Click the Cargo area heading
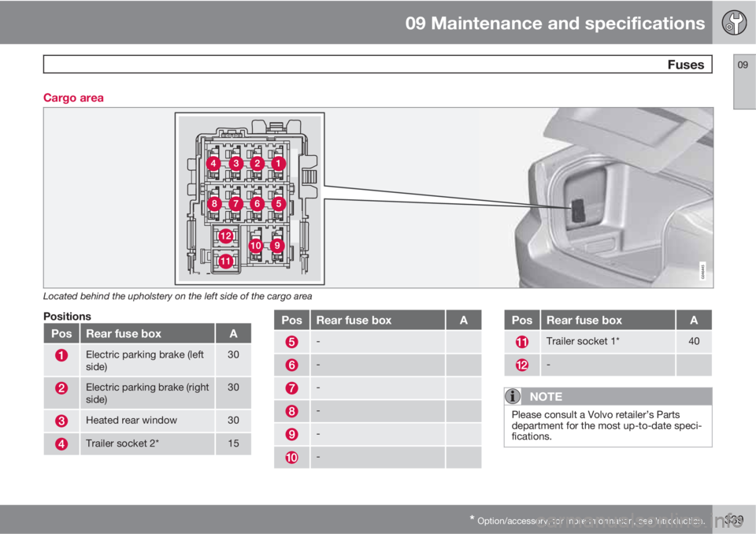The image size is (756, 534). click(x=73, y=98)
